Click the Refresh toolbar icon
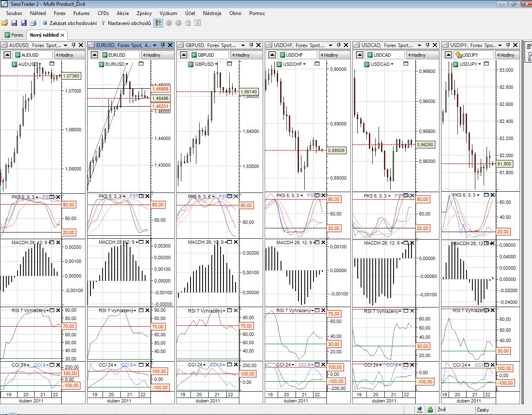Image resolution: width=532 pixels, height=415 pixels. pos(198,23)
